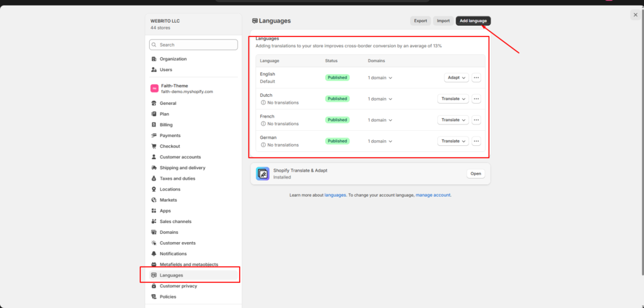Expand the Translate dropdown for Dutch

click(x=453, y=99)
